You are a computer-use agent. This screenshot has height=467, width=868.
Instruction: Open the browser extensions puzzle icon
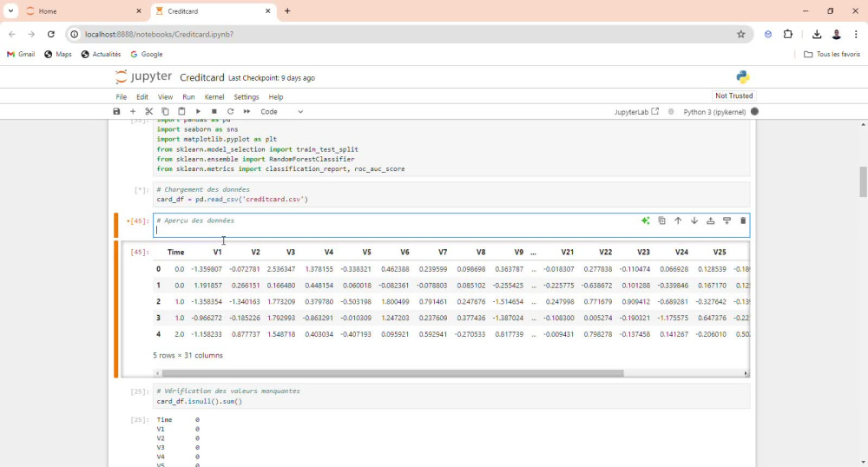788,35
